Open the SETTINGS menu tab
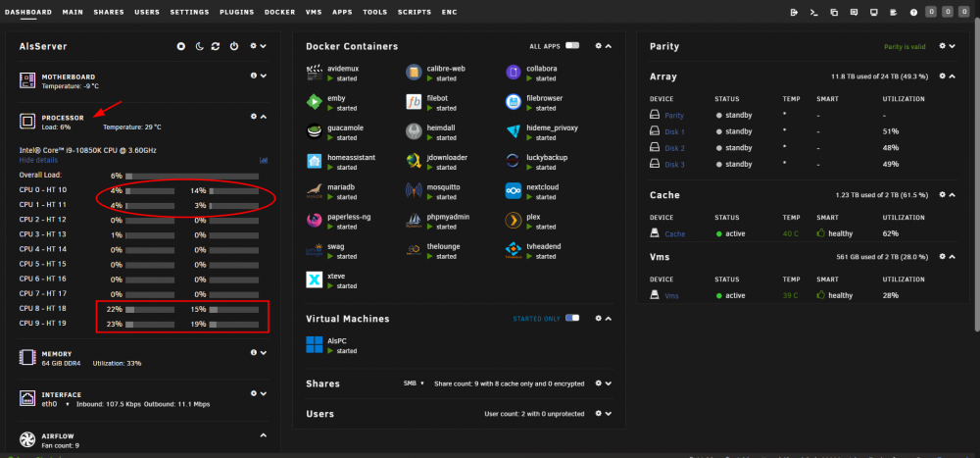Image resolution: width=980 pixels, height=458 pixels. click(x=189, y=12)
